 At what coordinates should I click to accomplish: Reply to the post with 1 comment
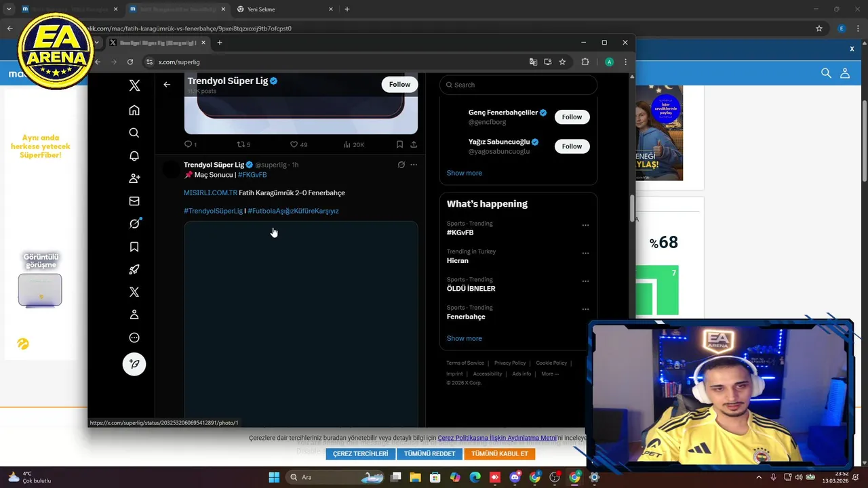[191, 144]
